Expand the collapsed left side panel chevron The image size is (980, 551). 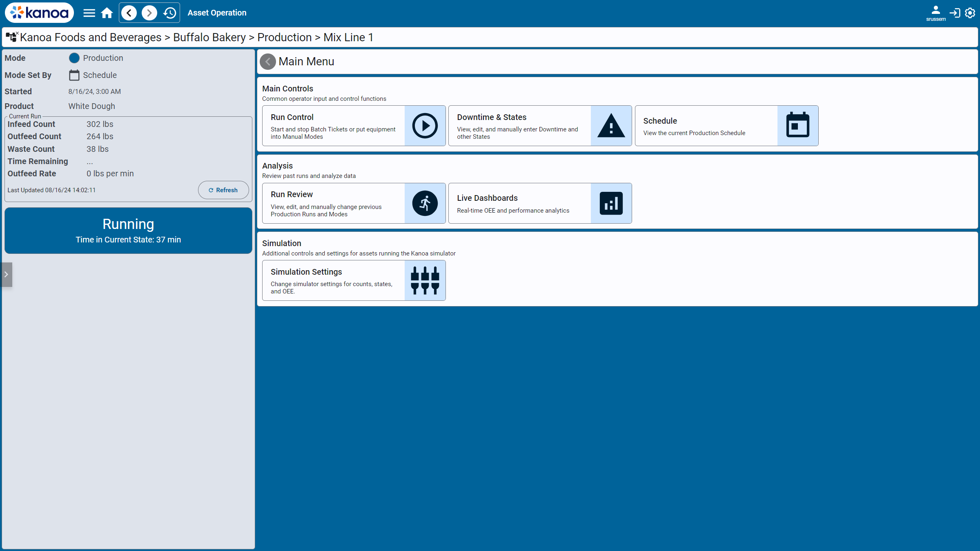click(6, 275)
